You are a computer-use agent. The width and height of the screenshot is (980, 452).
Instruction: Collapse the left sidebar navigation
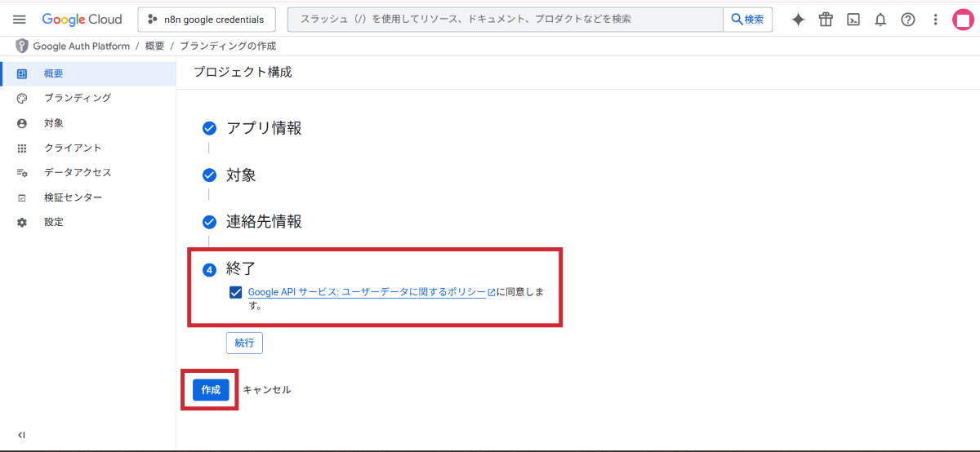21,435
